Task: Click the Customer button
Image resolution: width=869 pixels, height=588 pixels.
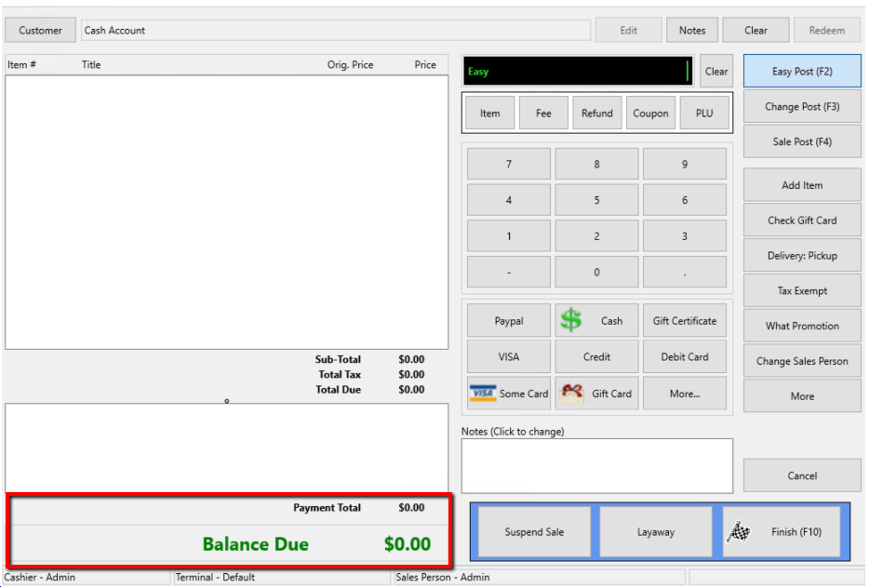Action: tap(40, 31)
